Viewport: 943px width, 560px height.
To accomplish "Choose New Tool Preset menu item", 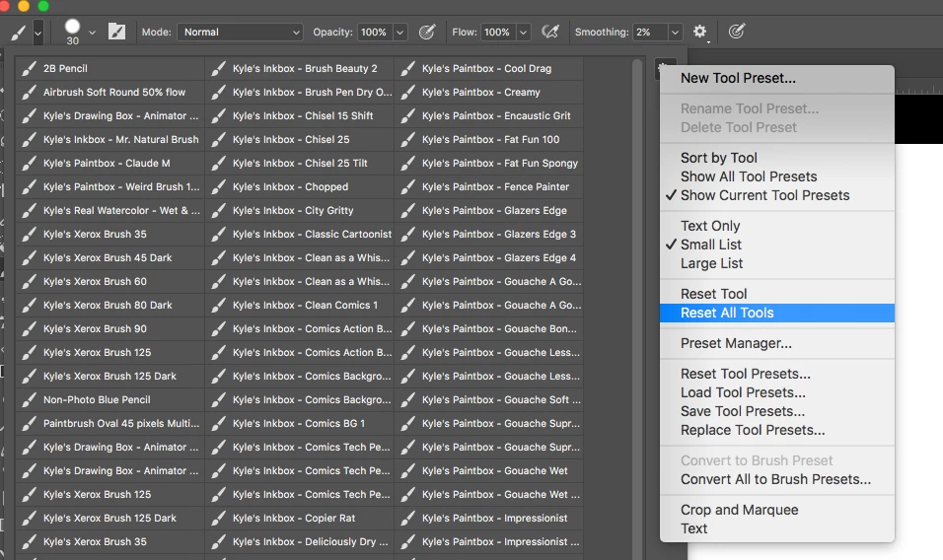I will (x=777, y=78).
